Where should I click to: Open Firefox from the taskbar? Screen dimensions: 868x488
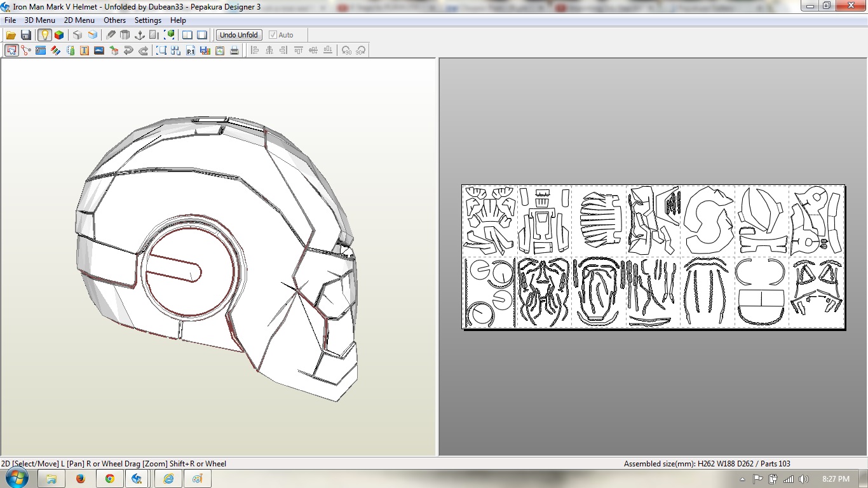pos(80,479)
